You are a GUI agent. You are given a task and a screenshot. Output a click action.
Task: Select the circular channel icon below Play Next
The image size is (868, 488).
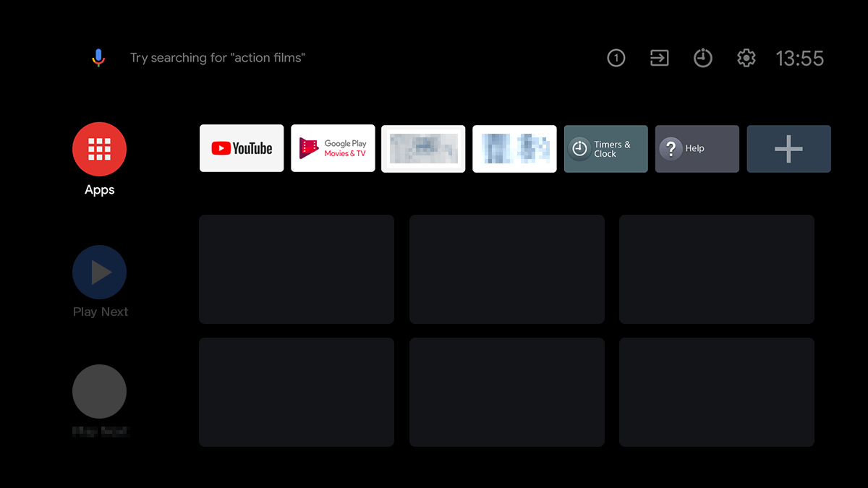(99, 391)
